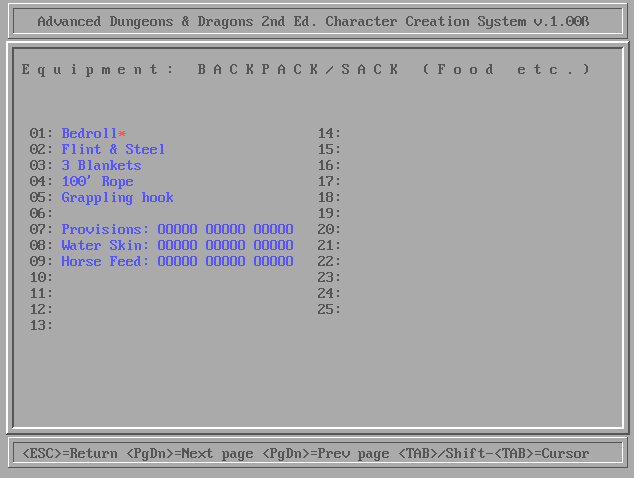
Task: Click the <PgDn>=Prev page hint
Action: (326, 453)
